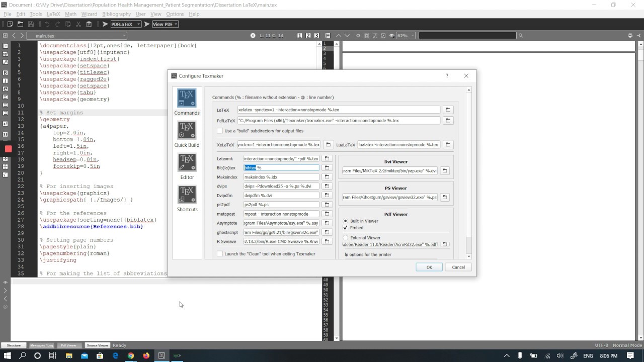The height and width of the screenshot is (362, 644).
Task: Open the Tools menu
Action: tap(36, 14)
